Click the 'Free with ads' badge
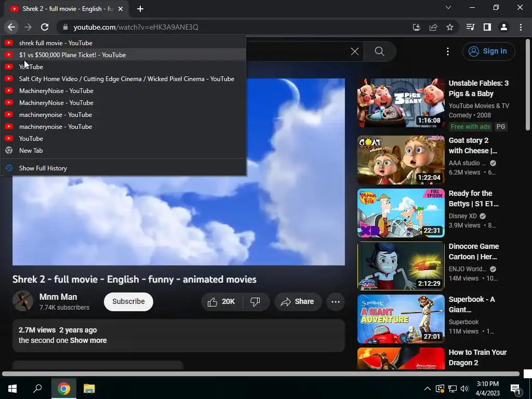 (470, 127)
